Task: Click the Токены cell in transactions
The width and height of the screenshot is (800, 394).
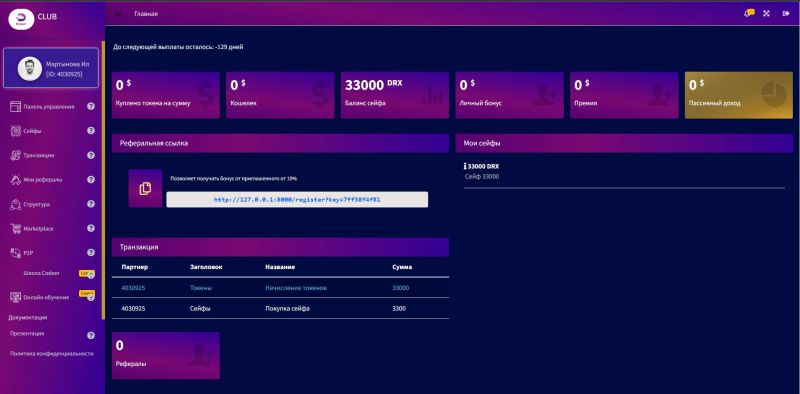Action: click(201, 288)
